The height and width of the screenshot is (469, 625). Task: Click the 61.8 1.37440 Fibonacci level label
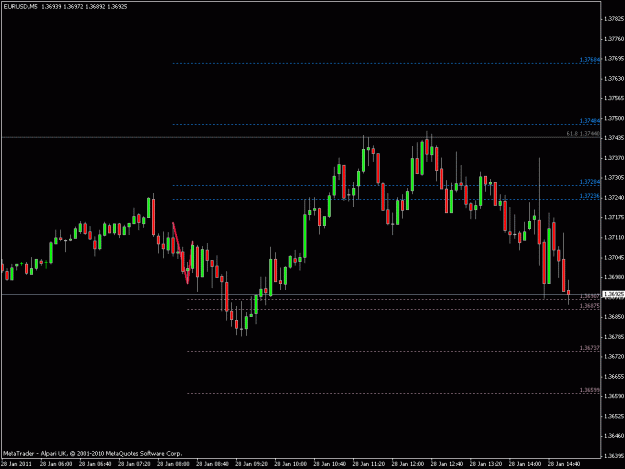click(583, 134)
